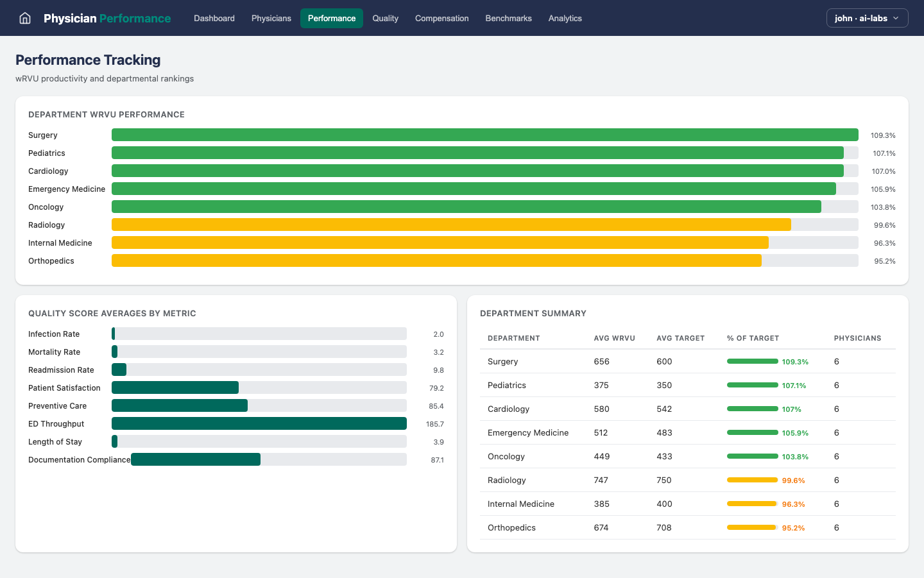
Task: Navigate to the Dashboard tab
Action: 214,18
